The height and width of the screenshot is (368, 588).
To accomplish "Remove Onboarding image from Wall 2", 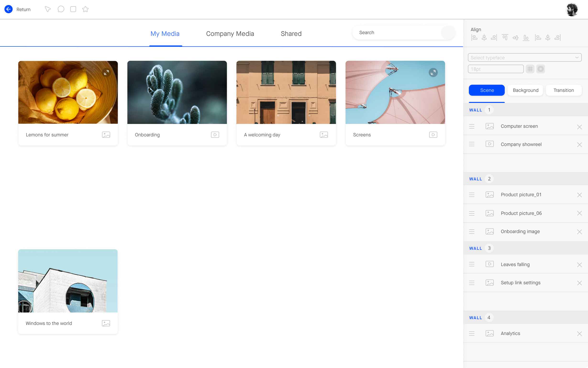I will (579, 232).
